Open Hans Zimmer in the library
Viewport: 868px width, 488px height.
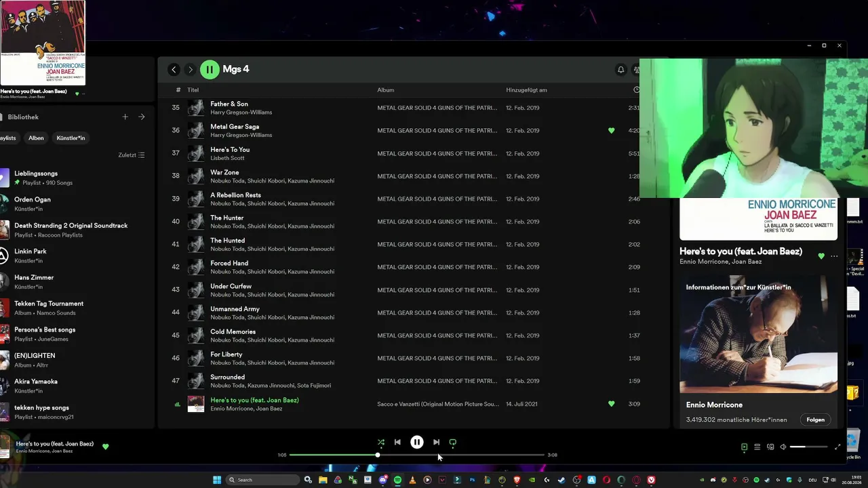tap(73, 281)
